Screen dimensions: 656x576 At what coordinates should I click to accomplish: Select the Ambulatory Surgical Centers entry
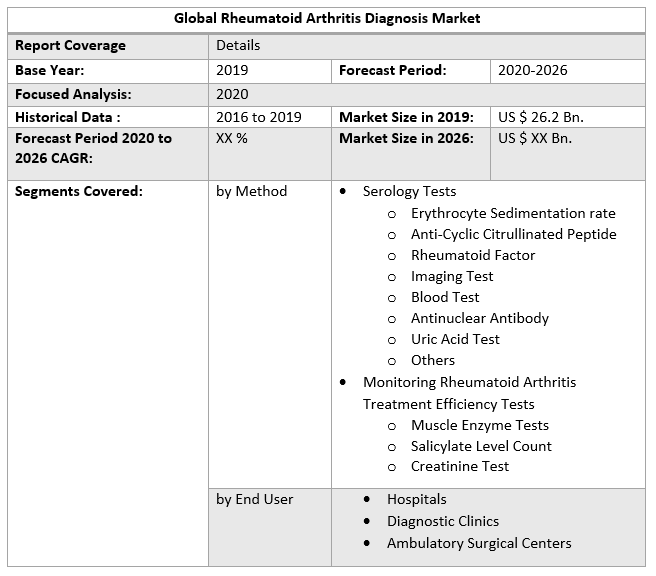[479, 543]
